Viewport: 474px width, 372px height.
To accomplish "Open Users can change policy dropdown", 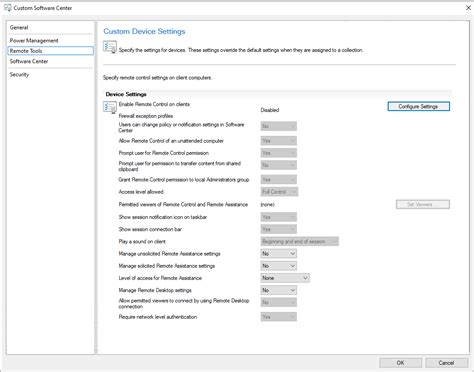I will click(278, 126).
